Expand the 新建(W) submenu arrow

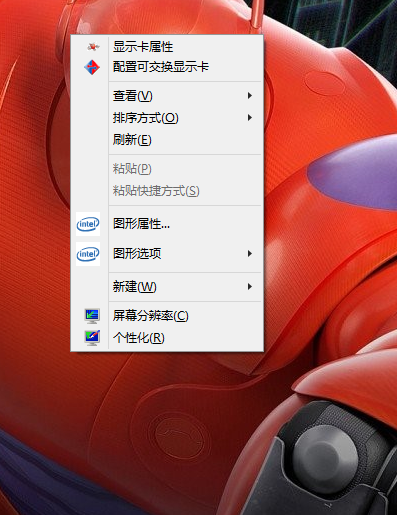[x=249, y=287]
